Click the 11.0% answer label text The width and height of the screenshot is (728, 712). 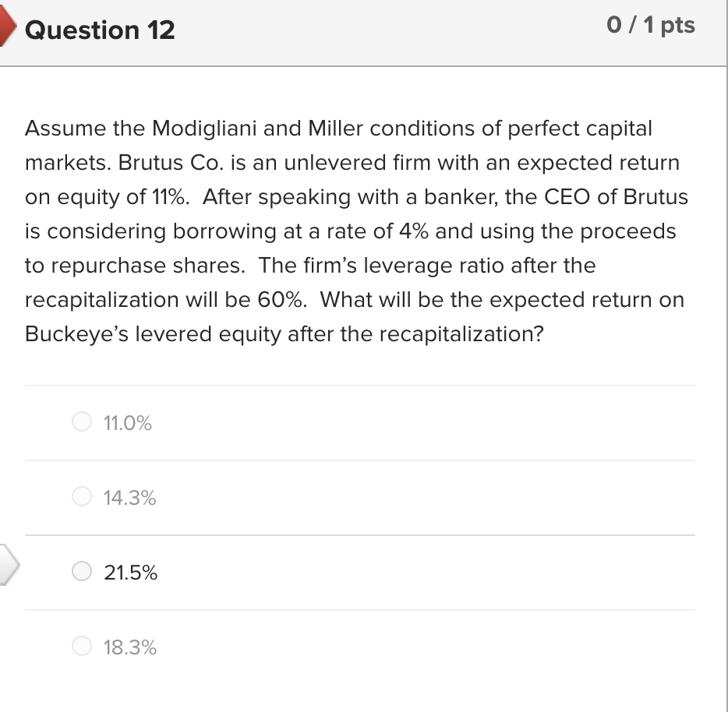pyautogui.click(x=127, y=423)
